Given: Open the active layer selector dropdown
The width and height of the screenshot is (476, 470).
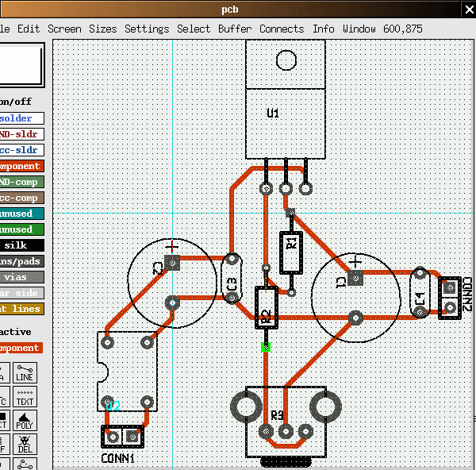Looking at the screenshot, I should pyautogui.click(x=21, y=348).
